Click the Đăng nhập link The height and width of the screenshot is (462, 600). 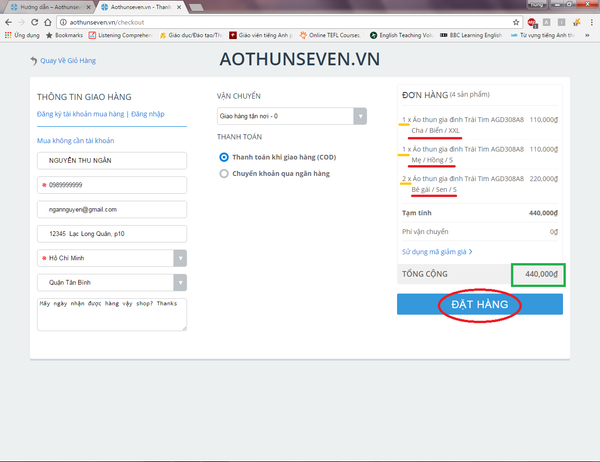click(148, 114)
